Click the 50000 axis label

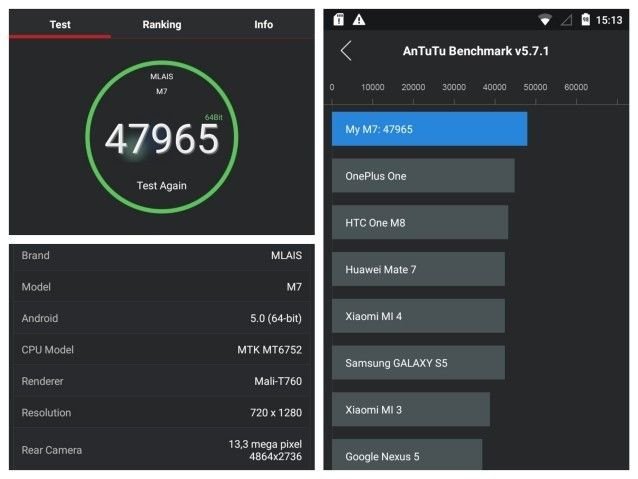535,87
